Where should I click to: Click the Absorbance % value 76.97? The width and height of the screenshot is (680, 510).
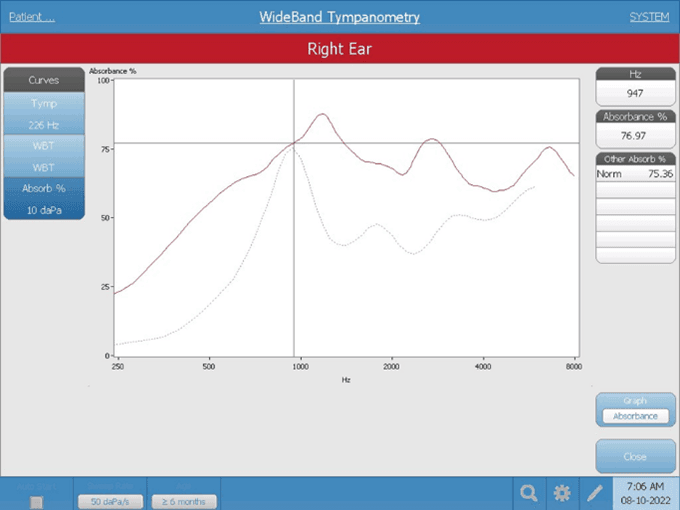click(x=634, y=136)
